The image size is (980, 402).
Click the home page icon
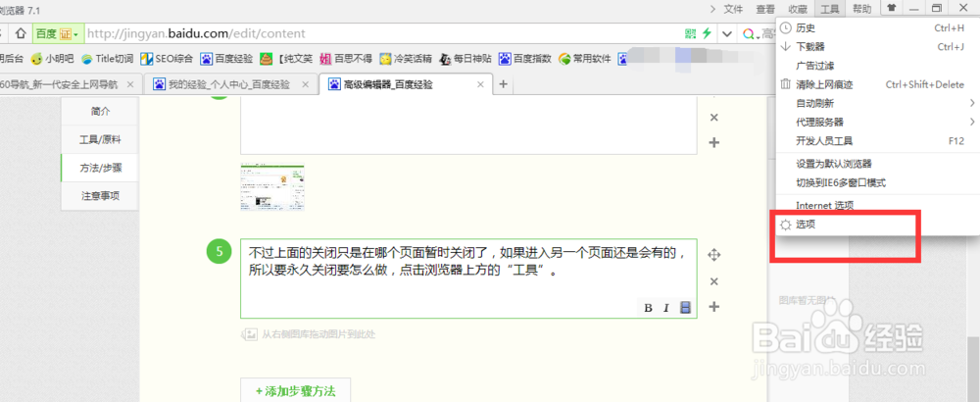click(x=21, y=33)
